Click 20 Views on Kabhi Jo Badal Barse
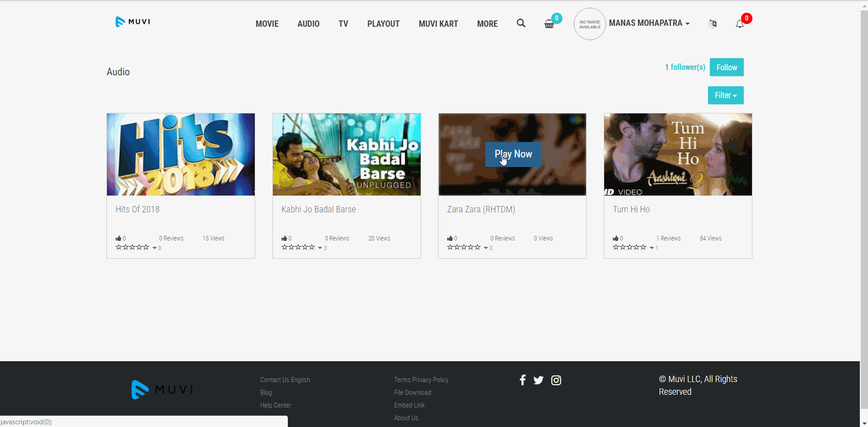The height and width of the screenshot is (427, 868). point(379,238)
